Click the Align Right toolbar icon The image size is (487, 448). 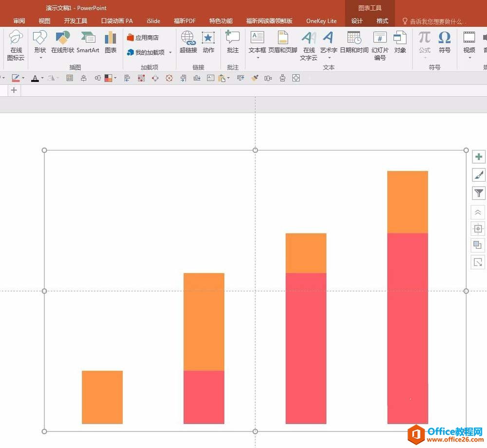point(183,78)
